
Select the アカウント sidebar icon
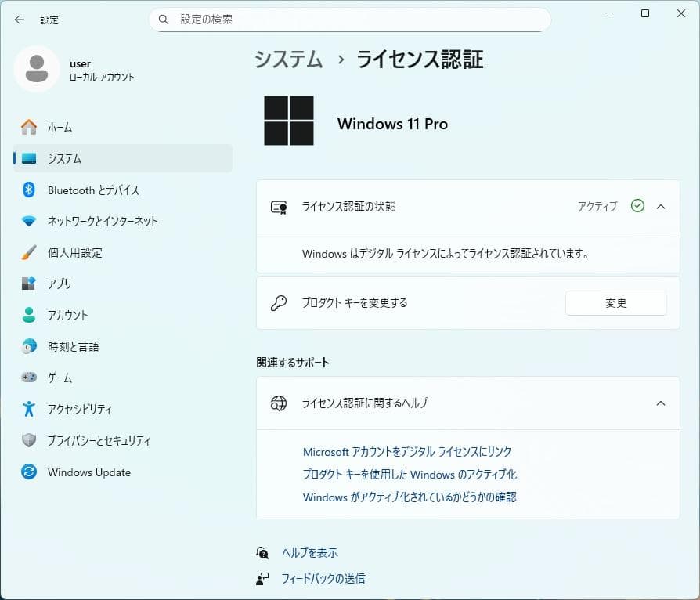(26, 315)
